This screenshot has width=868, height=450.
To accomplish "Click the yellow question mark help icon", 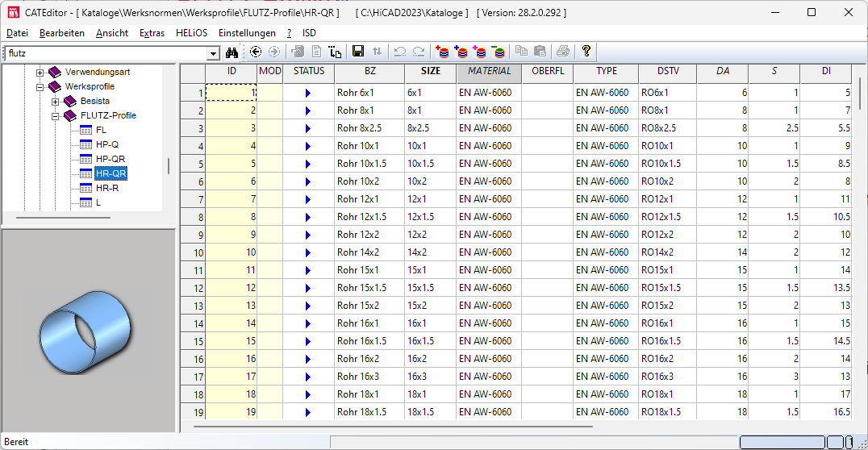I will pos(586,52).
